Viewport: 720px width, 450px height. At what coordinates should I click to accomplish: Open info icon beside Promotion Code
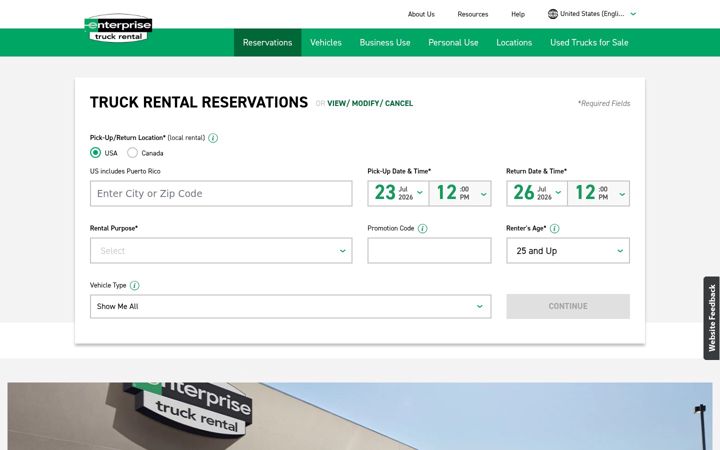point(422,228)
